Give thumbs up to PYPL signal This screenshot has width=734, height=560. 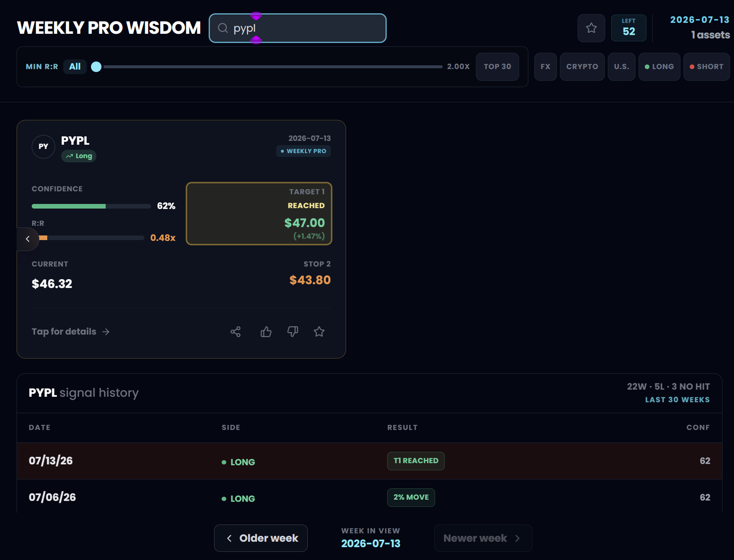pyautogui.click(x=266, y=332)
